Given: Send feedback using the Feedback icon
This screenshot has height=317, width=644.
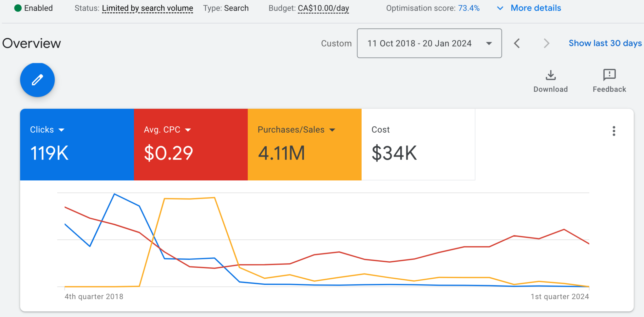Looking at the screenshot, I should tap(609, 80).
